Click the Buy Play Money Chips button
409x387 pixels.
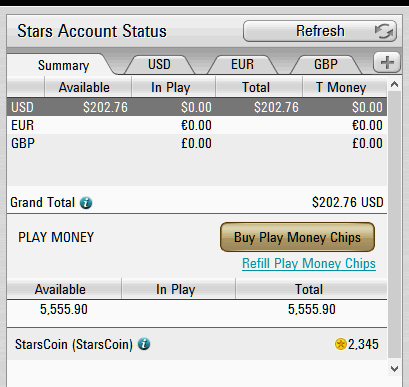click(x=297, y=237)
